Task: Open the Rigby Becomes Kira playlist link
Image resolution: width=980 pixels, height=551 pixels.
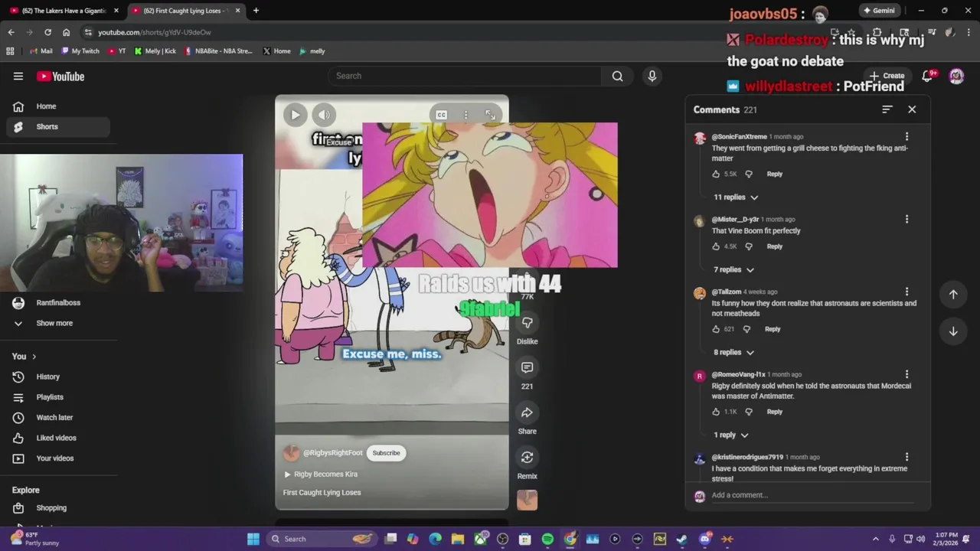Action: click(x=321, y=474)
